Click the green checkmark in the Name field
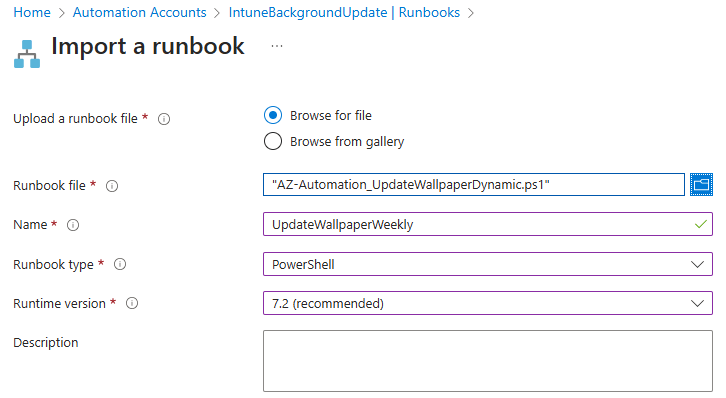The image size is (726, 398). [701, 224]
